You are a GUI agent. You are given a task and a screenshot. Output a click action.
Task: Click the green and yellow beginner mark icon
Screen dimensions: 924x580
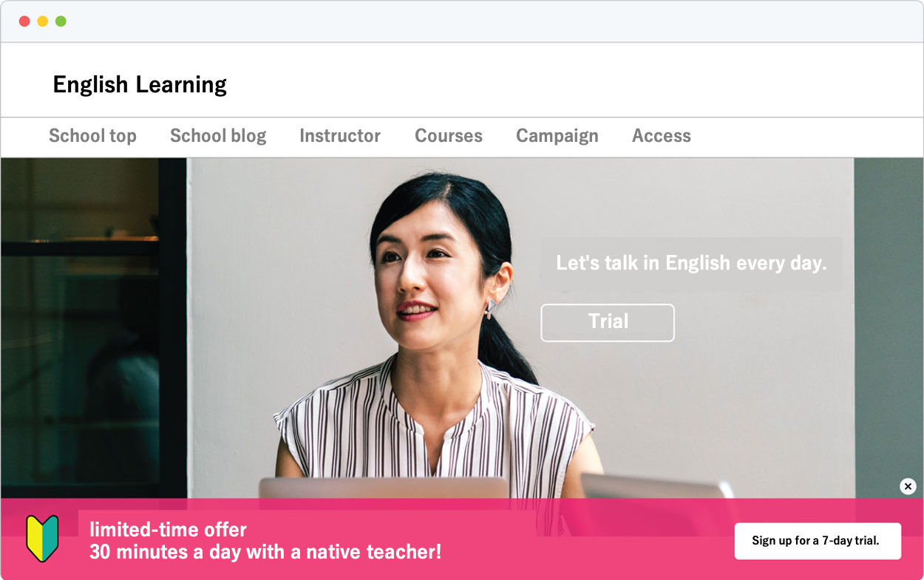point(42,539)
